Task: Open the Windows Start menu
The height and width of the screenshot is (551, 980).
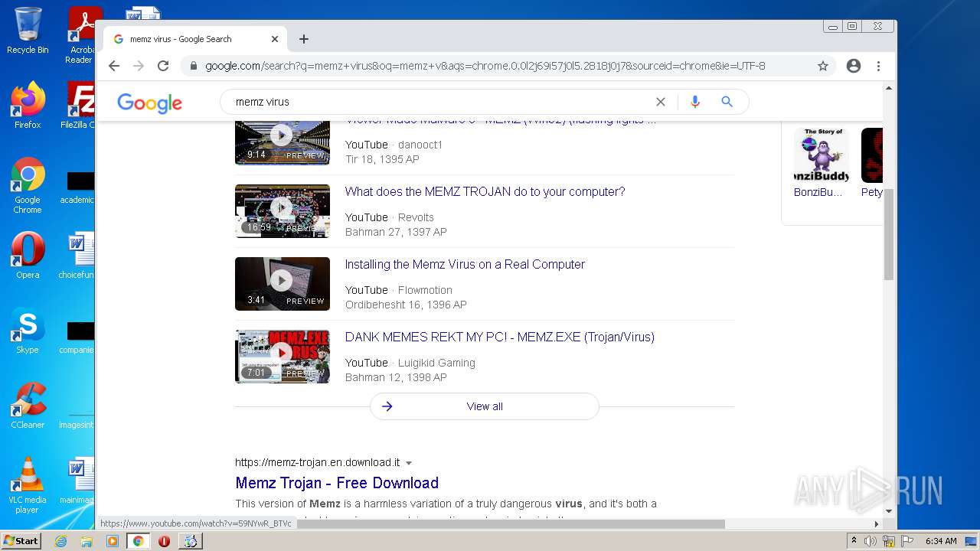Action: click(21, 540)
